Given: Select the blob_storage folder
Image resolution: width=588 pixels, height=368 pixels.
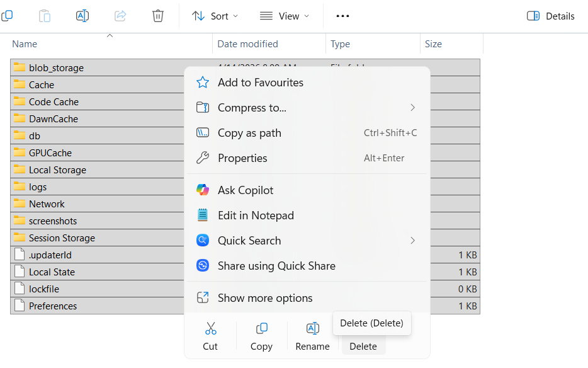Looking at the screenshot, I should coord(56,68).
